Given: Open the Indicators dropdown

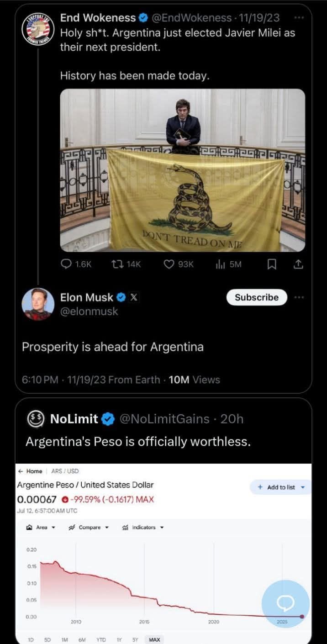Looking at the screenshot, I should [143, 527].
